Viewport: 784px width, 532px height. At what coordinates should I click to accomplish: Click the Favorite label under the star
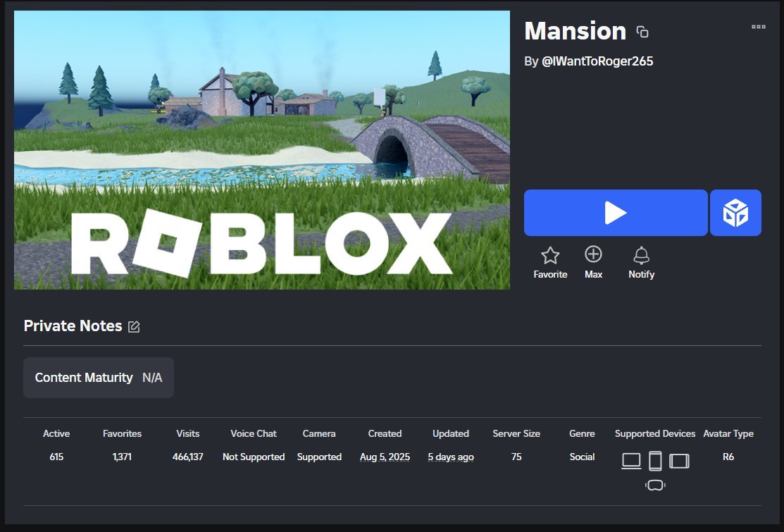[x=550, y=275]
